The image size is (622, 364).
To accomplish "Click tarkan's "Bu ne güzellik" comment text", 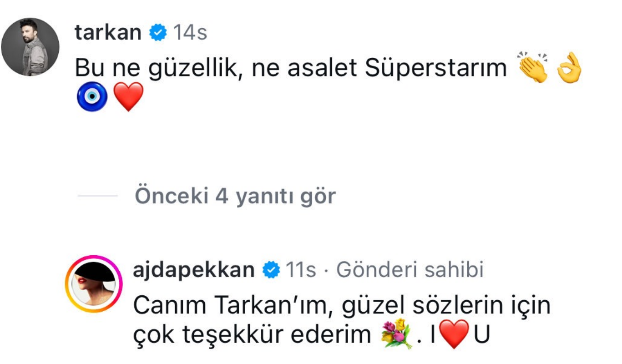I will (x=290, y=68).
